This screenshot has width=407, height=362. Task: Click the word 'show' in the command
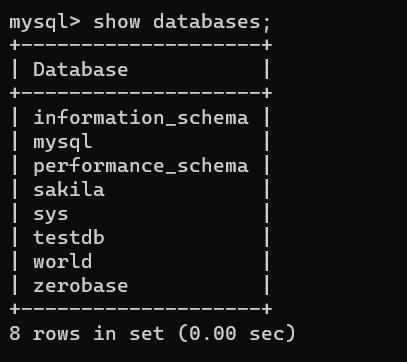tap(117, 22)
